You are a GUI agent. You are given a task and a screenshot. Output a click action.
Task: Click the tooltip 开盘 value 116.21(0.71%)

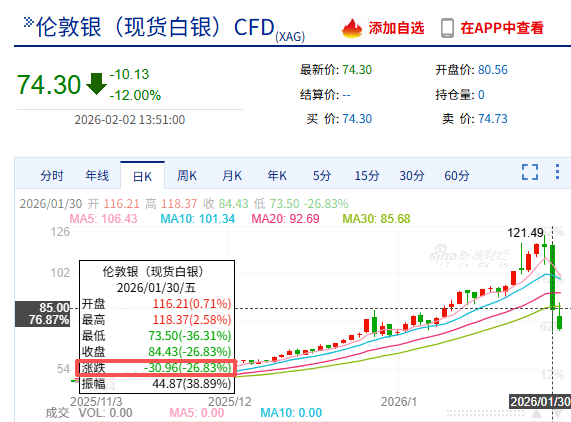pyautogui.click(x=192, y=303)
